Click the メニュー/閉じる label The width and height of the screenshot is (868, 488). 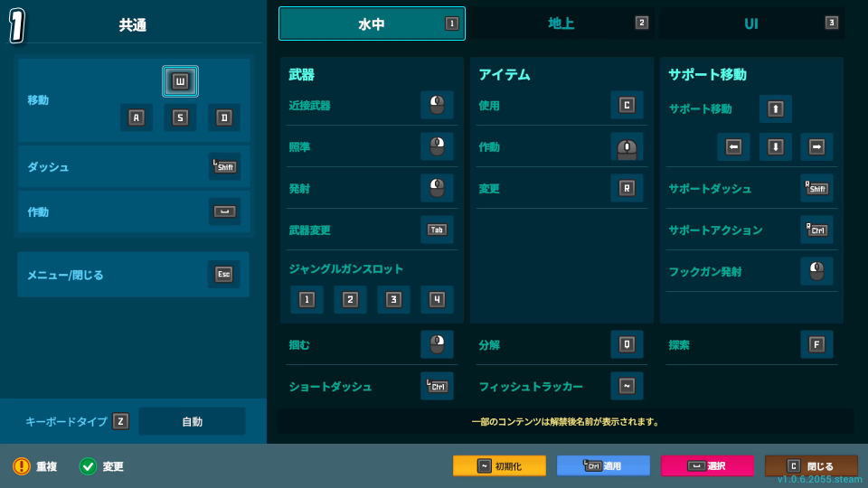pos(65,275)
